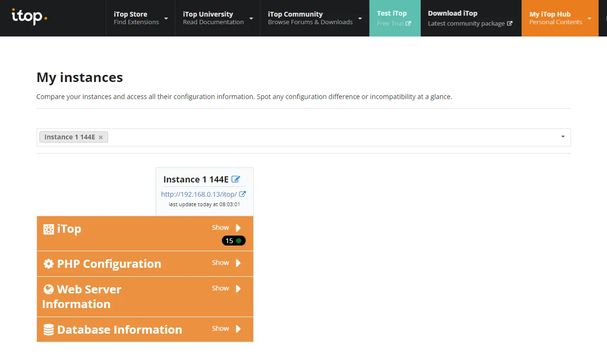Click the iTop section icon
607x364 pixels.
(x=48, y=229)
